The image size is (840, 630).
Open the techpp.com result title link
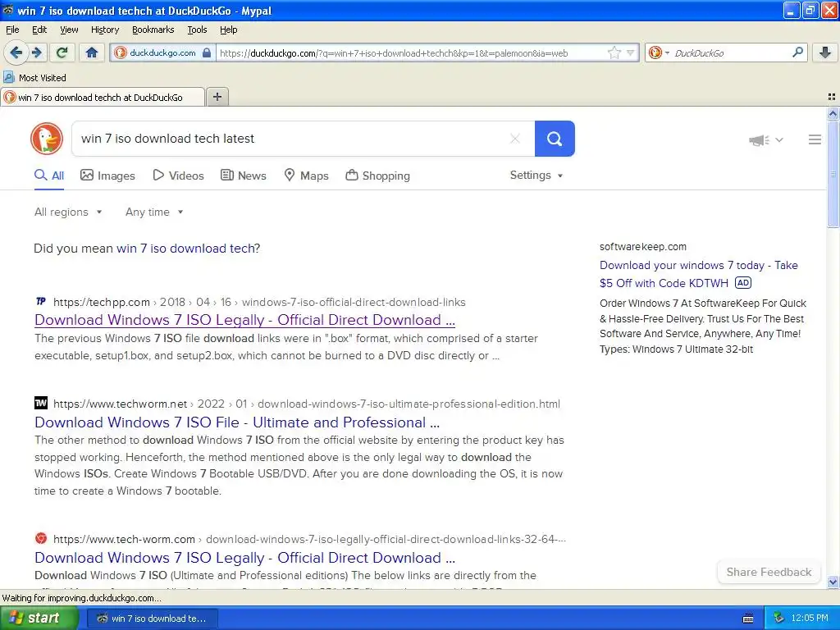(244, 320)
